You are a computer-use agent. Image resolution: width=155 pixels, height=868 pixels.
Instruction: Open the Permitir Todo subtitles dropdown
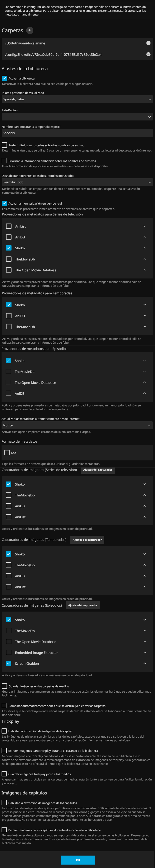(x=77, y=182)
